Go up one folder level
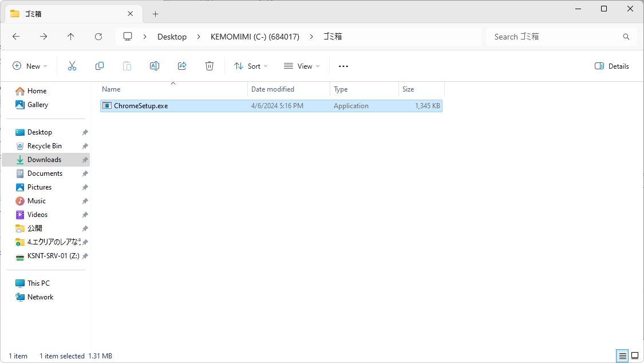 71,37
